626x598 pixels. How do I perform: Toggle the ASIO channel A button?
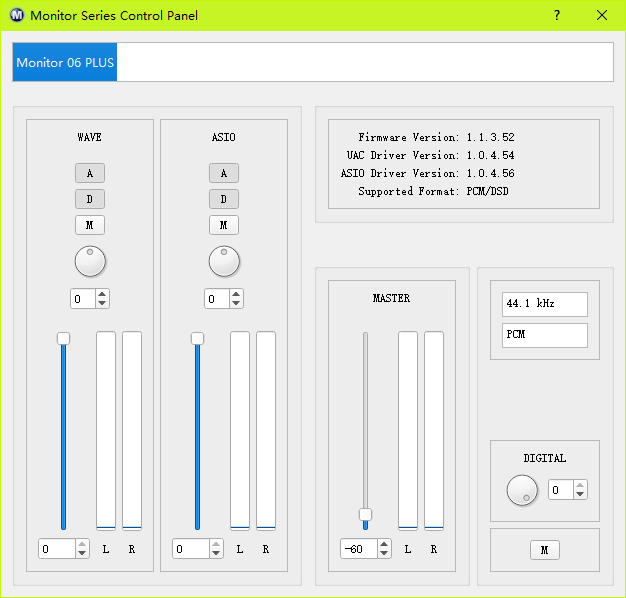pyautogui.click(x=224, y=173)
